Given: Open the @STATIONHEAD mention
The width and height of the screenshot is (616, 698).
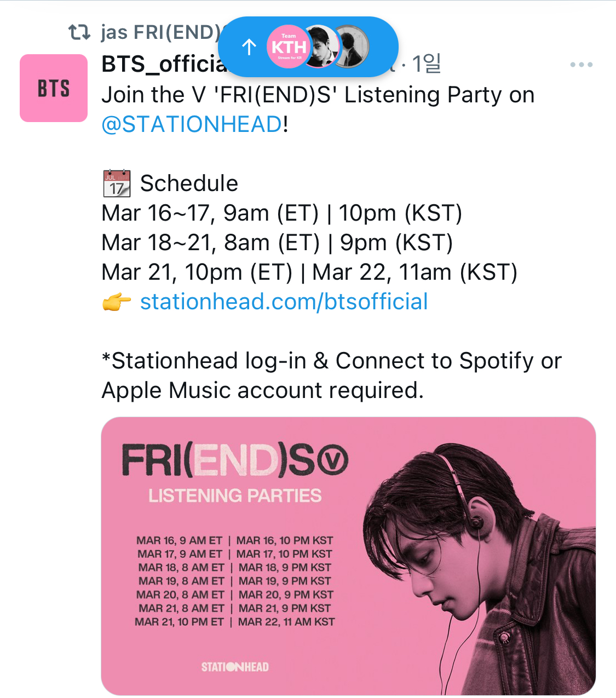Looking at the screenshot, I should coord(192,124).
